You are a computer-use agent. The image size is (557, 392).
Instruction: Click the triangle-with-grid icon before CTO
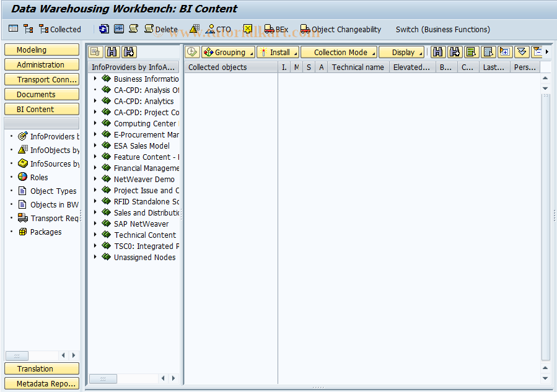point(195,29)
